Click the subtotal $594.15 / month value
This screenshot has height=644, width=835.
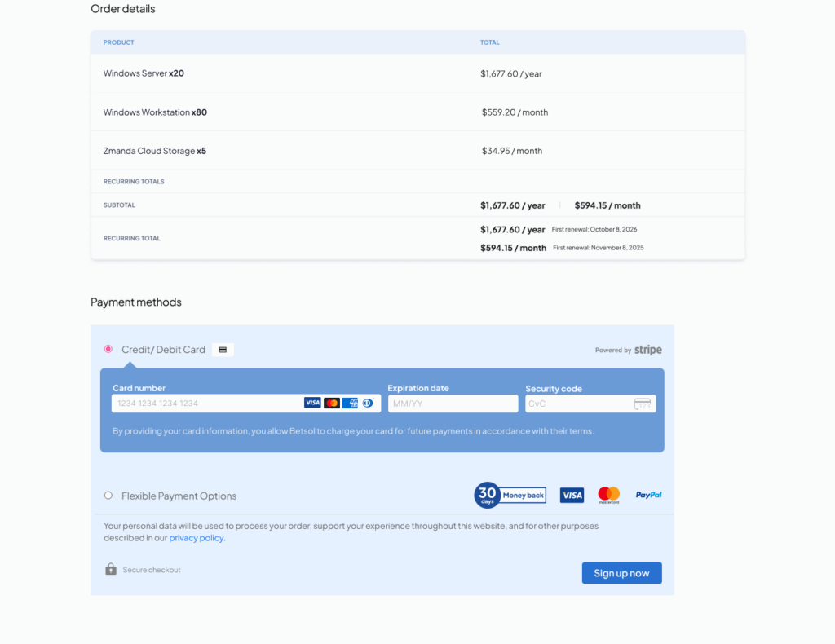[x=607, y=205]
